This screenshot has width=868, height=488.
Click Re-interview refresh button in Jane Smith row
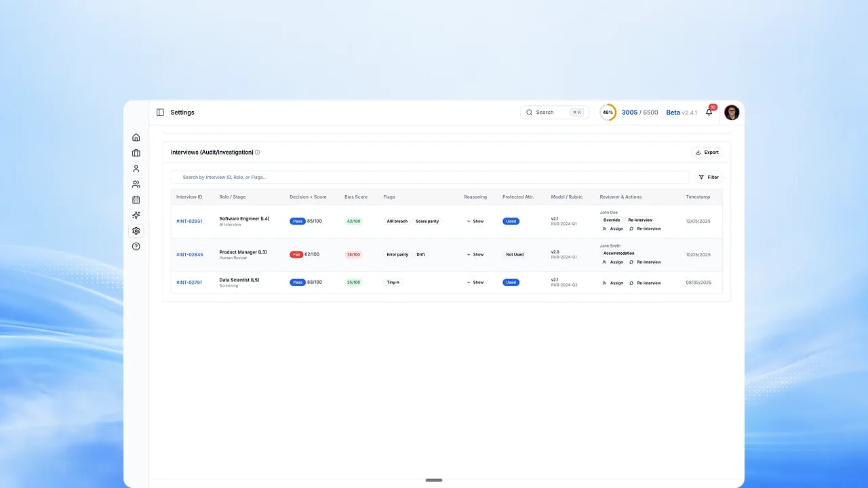tap(645, 262)
